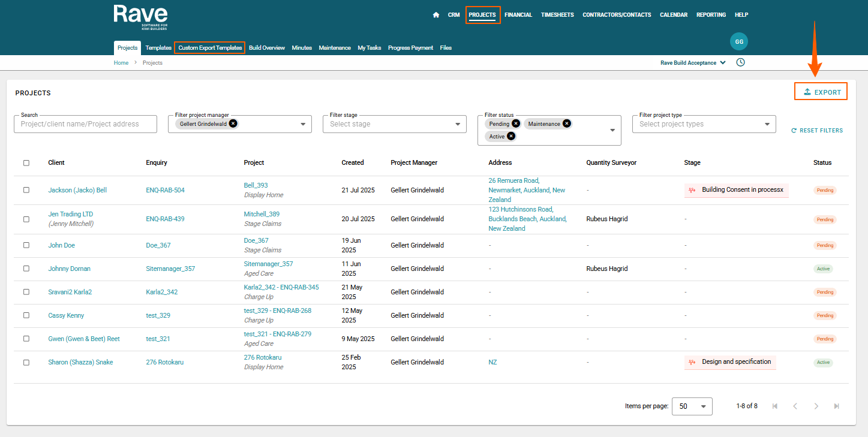Click the EXPORT button
Image resolution: width=868 pixels, height=437 pixels.
pos(821,92)
